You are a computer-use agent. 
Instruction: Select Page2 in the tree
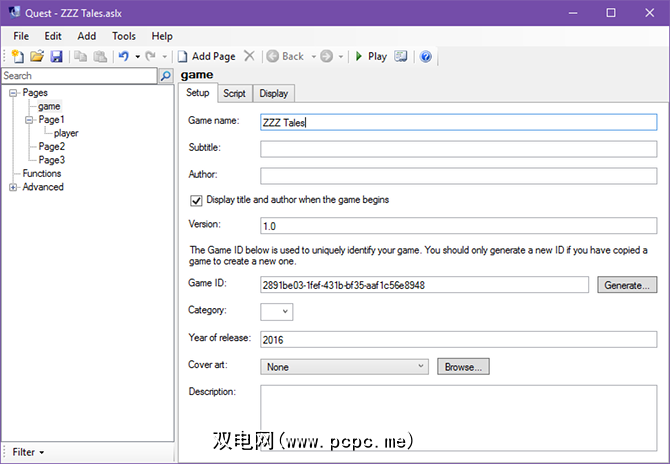pyautogui.click(x=52, y=146)
